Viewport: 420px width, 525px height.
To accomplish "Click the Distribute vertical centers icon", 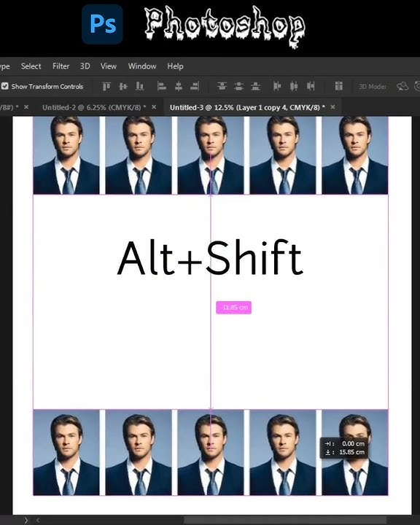I will [239, 86].
